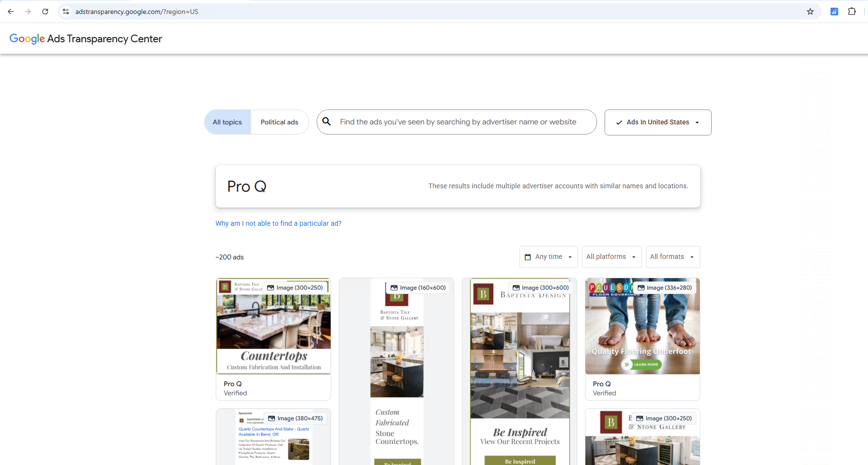Open the All formats dropdown

(672, 257)
